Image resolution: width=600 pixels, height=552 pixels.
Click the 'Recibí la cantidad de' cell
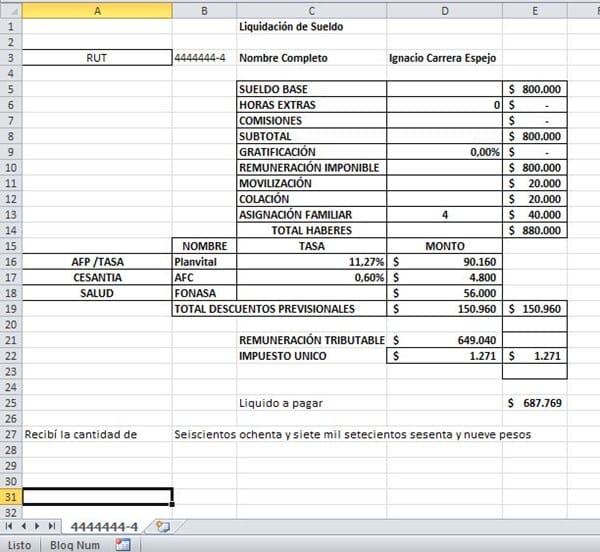(97, 434)
